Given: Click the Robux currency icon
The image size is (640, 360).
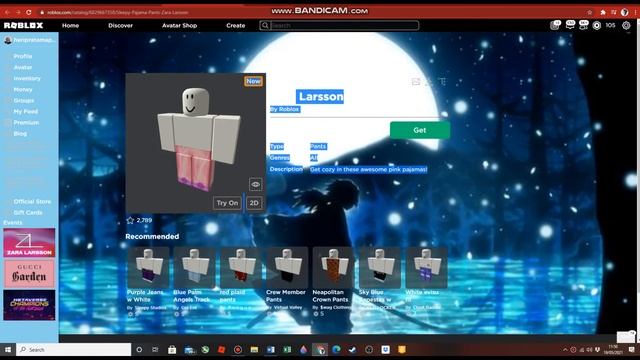Looking at the screenshot, I should 596,25.
